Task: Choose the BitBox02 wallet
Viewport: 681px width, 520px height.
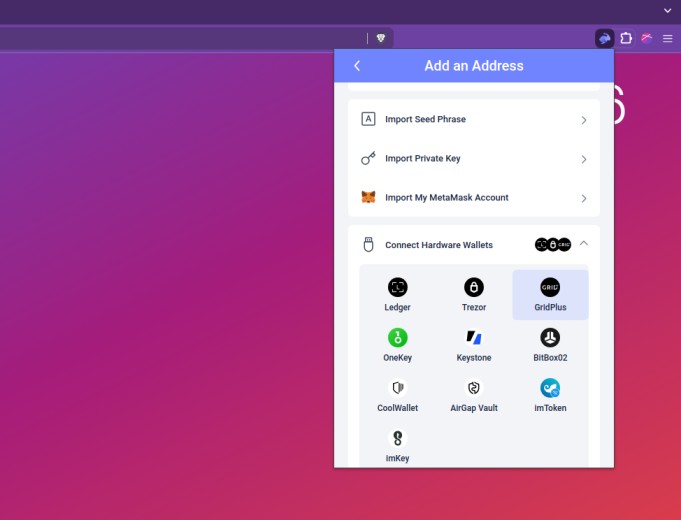Action: coord(550,345)
